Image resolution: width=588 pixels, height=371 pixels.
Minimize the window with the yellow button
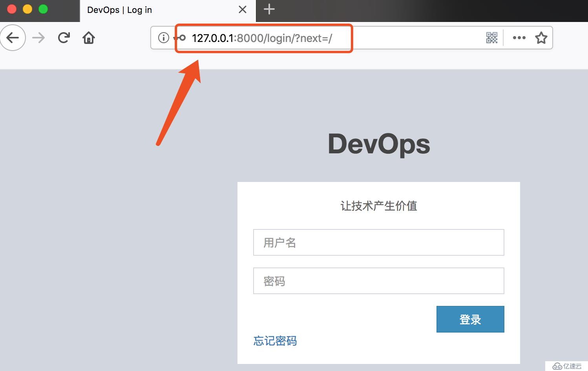(x=27, y=9)
